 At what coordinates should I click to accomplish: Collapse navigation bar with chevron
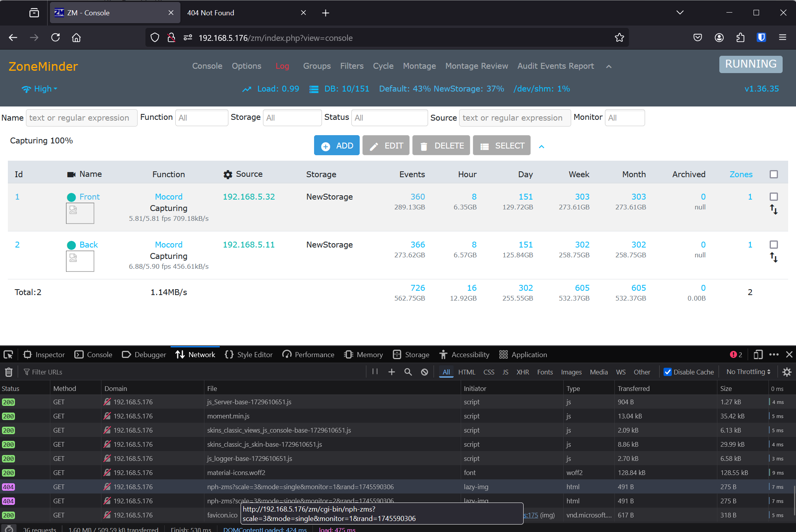click(608, 66)
